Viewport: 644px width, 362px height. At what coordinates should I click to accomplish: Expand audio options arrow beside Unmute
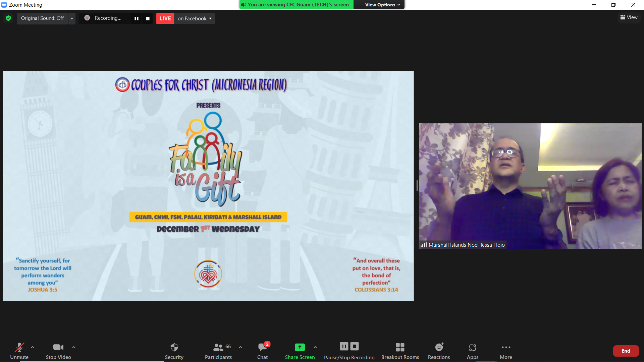point(33,347)
